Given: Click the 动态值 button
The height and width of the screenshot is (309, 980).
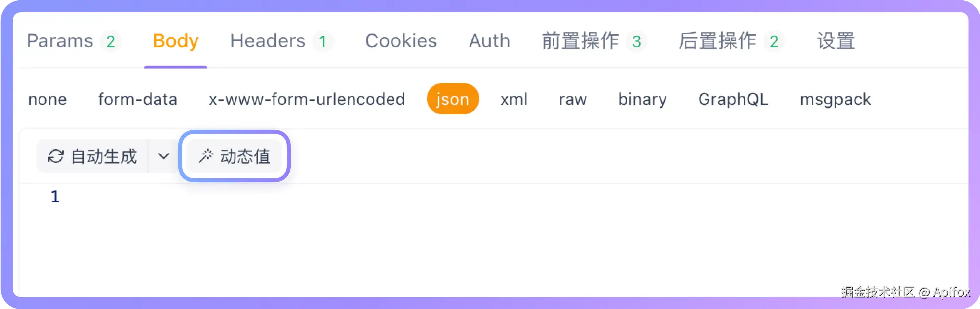Looking at the screenshot, I should (234, 156).
